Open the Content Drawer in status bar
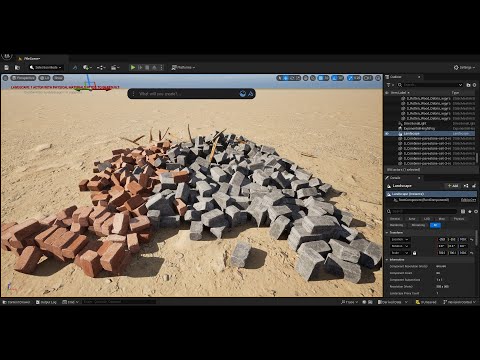This screenshot has height=360, width=480. [x=16, y=302]
